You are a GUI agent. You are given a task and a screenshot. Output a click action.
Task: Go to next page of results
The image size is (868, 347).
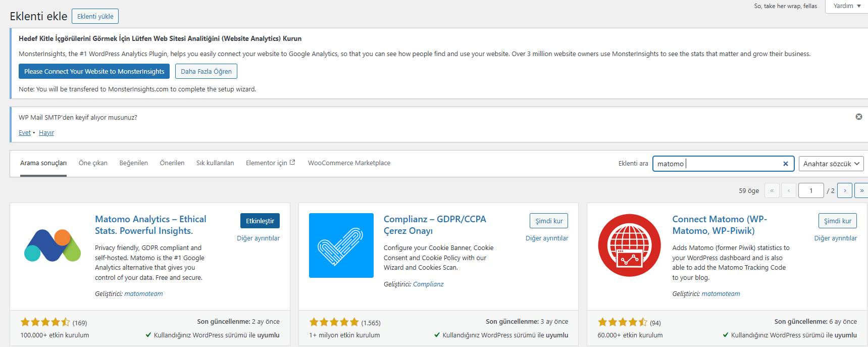844,190
